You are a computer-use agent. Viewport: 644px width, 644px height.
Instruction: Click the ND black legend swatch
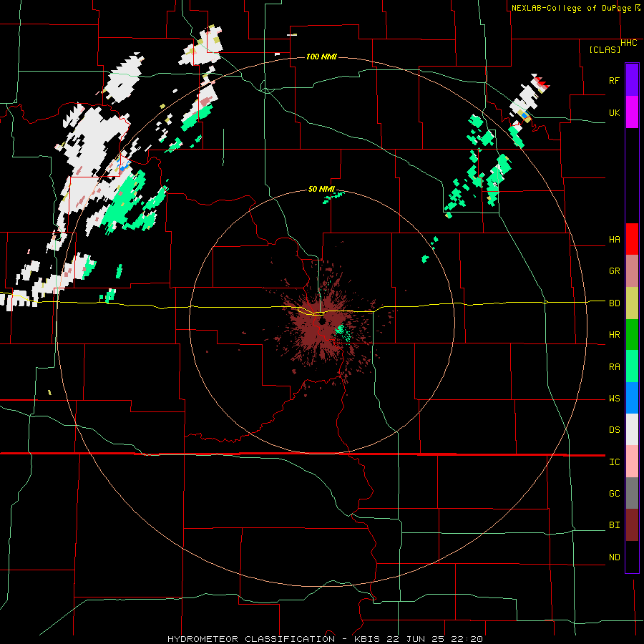click(632, 557)
